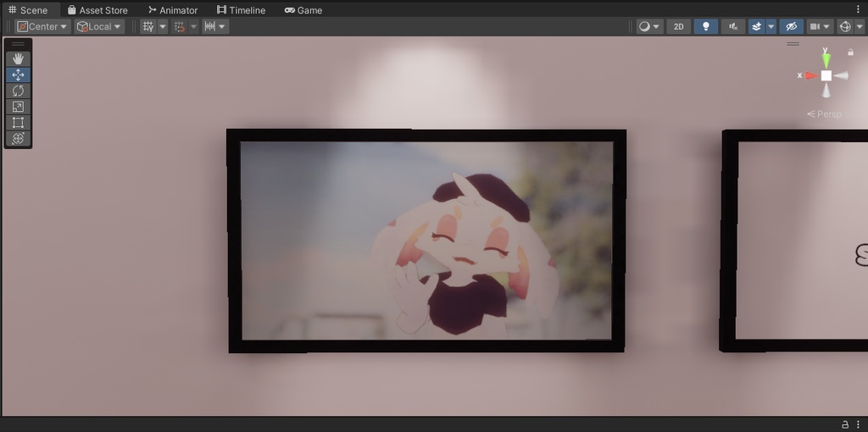The width and height of the screenshot is (868, 432).
Task: Click the orientation gizmo overlay handle
Action: pyautogui.click(x=793, y=44)
